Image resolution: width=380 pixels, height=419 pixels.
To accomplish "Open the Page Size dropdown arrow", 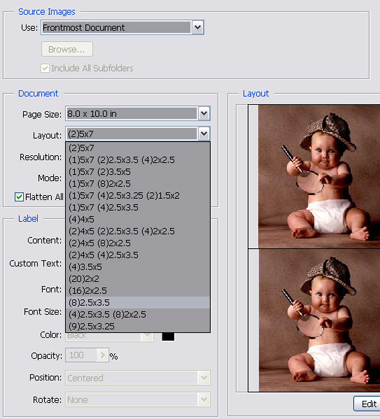I will pyautogui.click(x=204, y=113).
